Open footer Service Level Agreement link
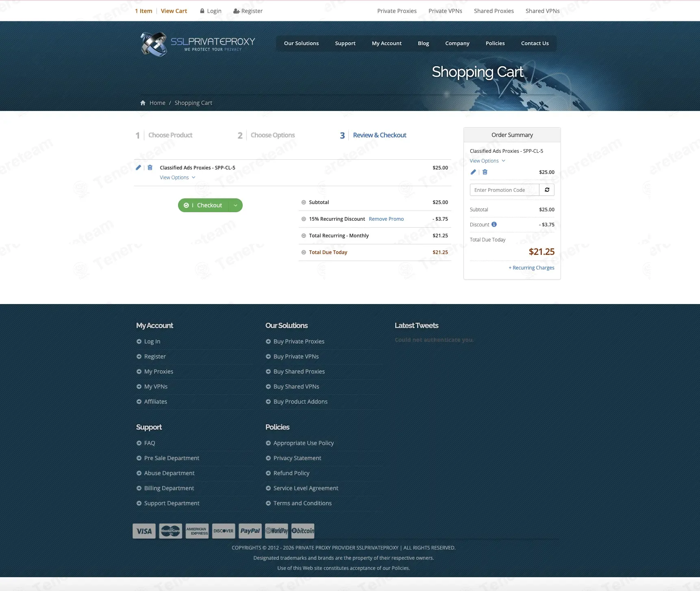Viewport: 700px width, 591px height. (306, 488)
